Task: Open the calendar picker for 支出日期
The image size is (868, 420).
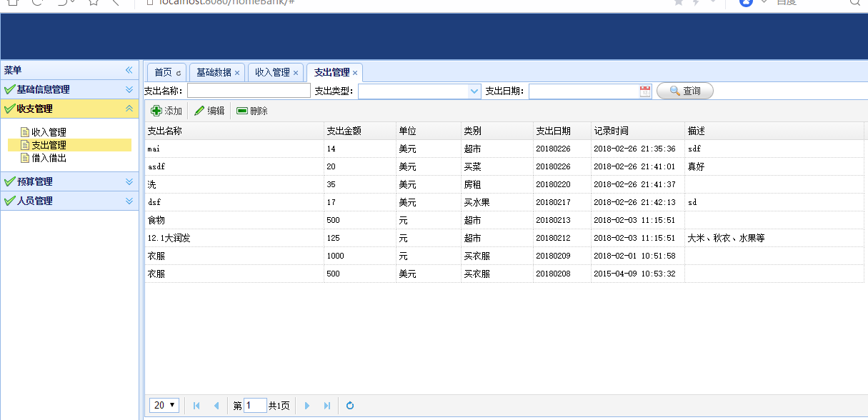Action: [x=645, y=91]
